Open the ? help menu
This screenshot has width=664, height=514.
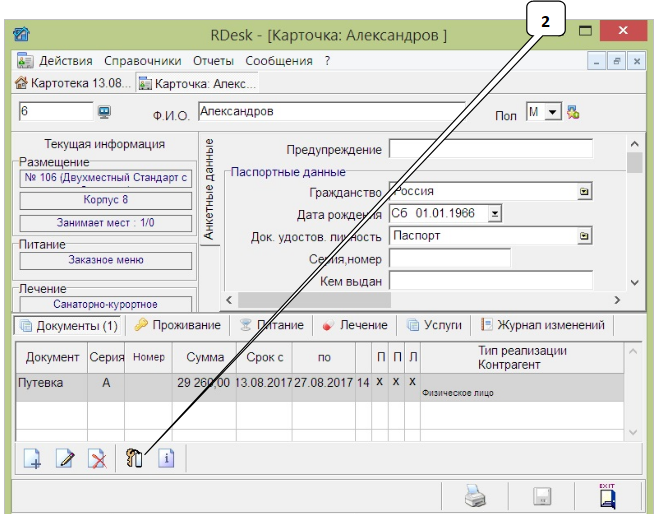[327, 61]
